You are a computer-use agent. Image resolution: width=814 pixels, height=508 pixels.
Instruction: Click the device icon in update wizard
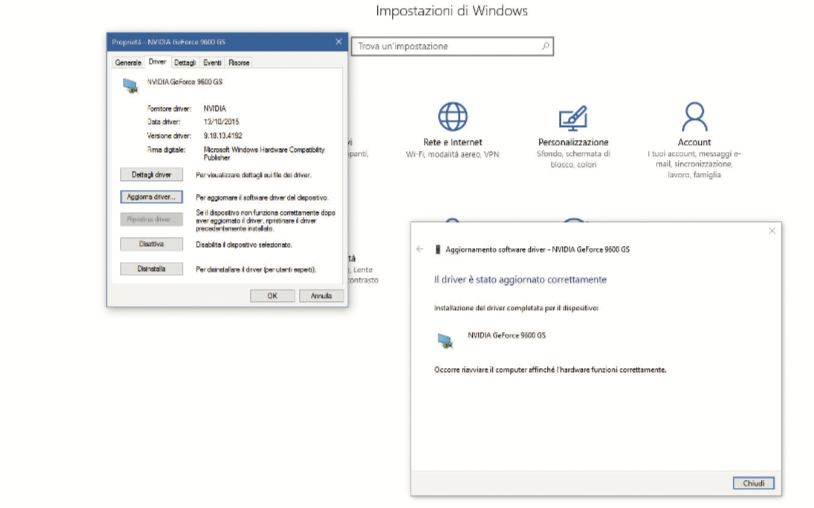click(x=445, y=340)
